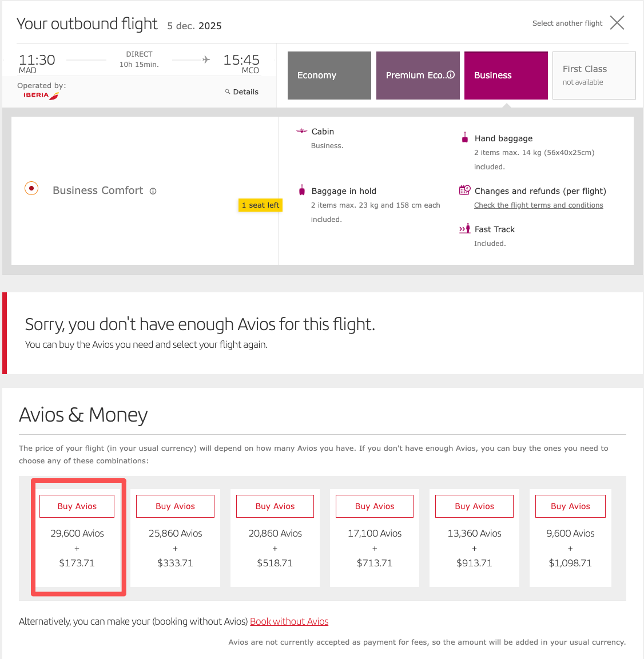Image resolution: width=644 pixels, height=659 pixels.
Task: Click the Iberia airline logo
Action: pyautogui.click(x=41, y=96)
